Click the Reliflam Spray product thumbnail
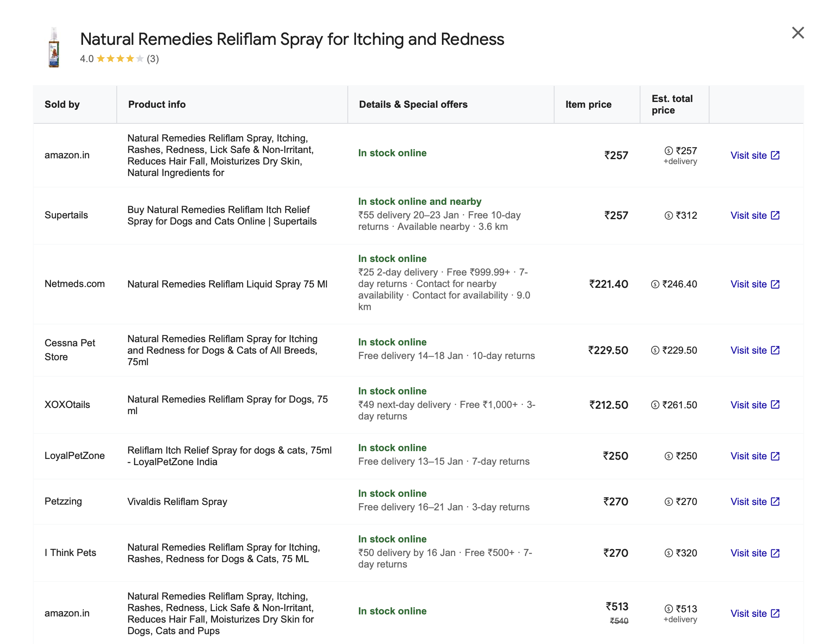The width and height of the screenshot is (823, 644). (x=54, y=48)
